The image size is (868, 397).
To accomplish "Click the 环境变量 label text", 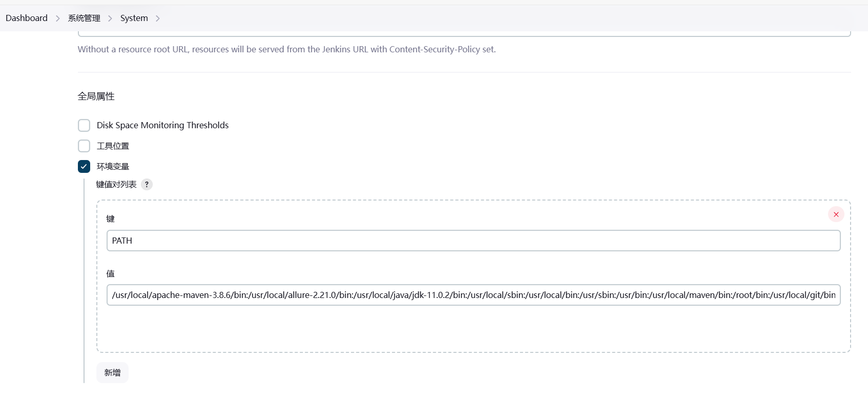I will [113, 166].
